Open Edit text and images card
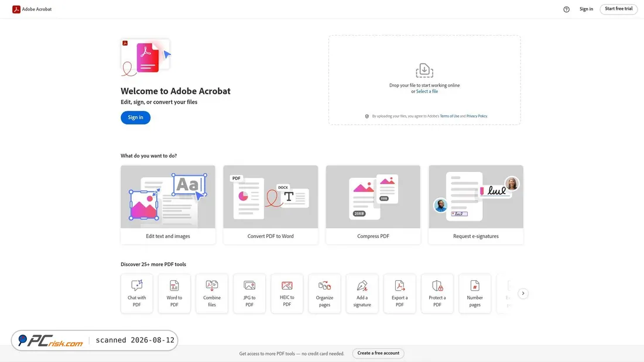 click(x=168, y=205)
